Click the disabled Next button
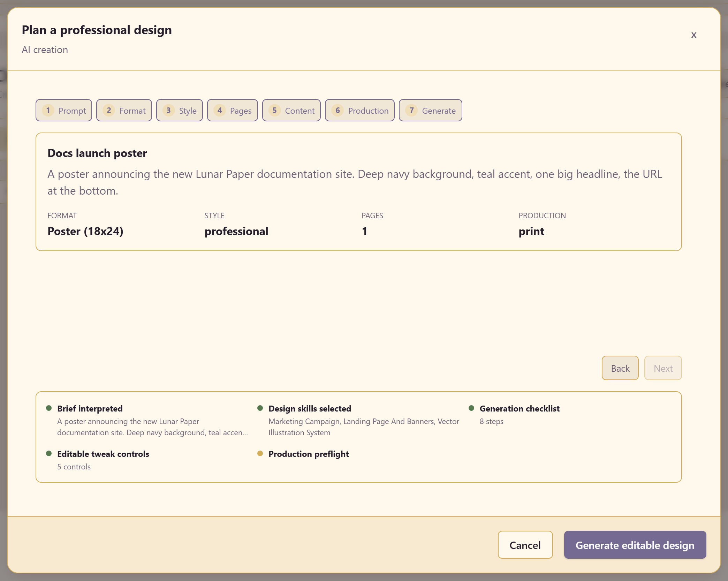728x581 pixels. click(x=663, y=368)
